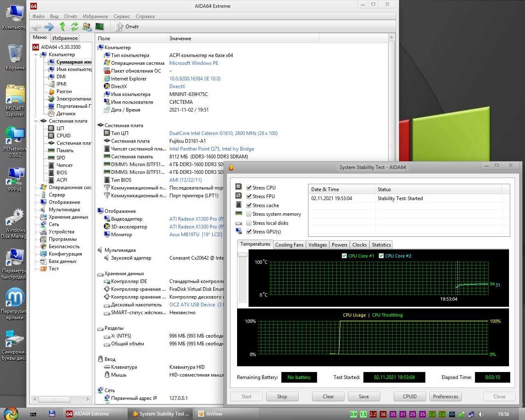Click the Clear button in Stability Test
Image resolution: width=525 pixels, height=420 pixels.
328,397
